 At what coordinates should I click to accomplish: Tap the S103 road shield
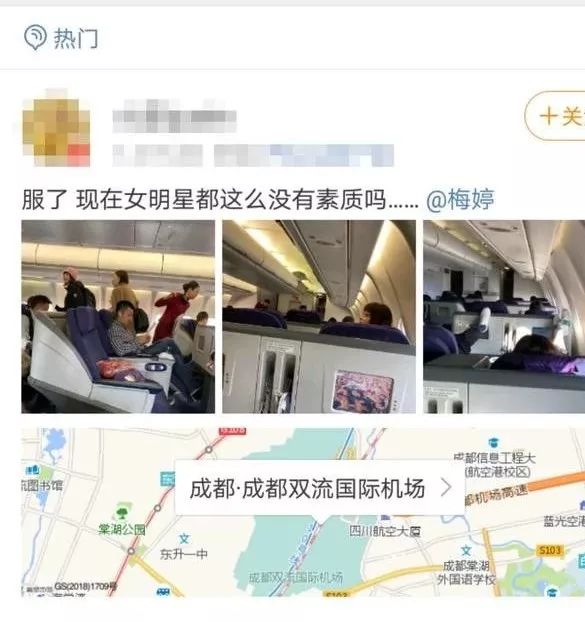(550, 550)
